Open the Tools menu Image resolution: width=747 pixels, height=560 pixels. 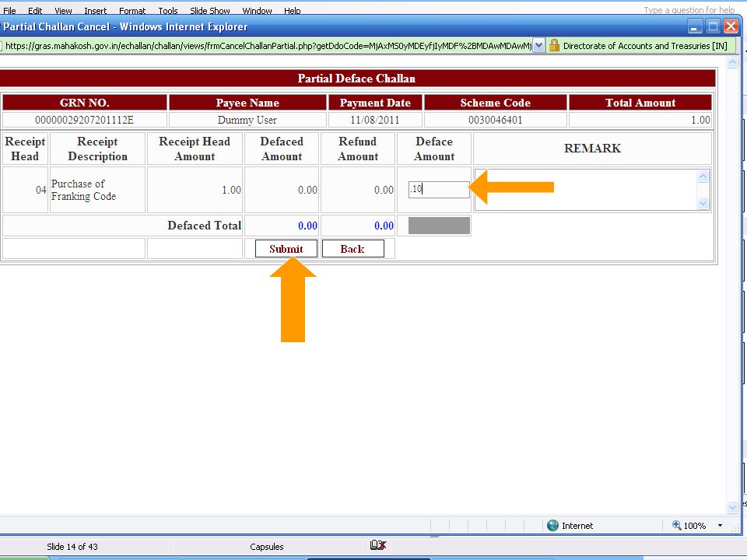click(168, 10)
